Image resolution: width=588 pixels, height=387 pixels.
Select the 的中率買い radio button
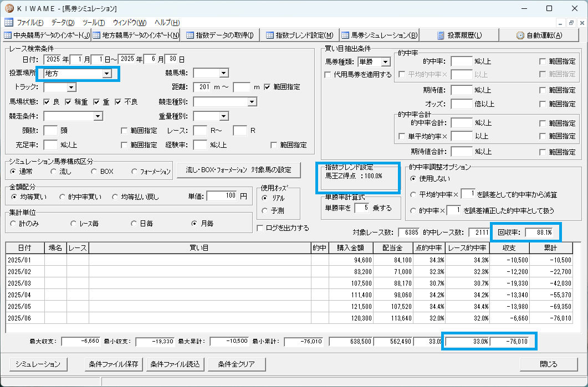tap(62, 197)
